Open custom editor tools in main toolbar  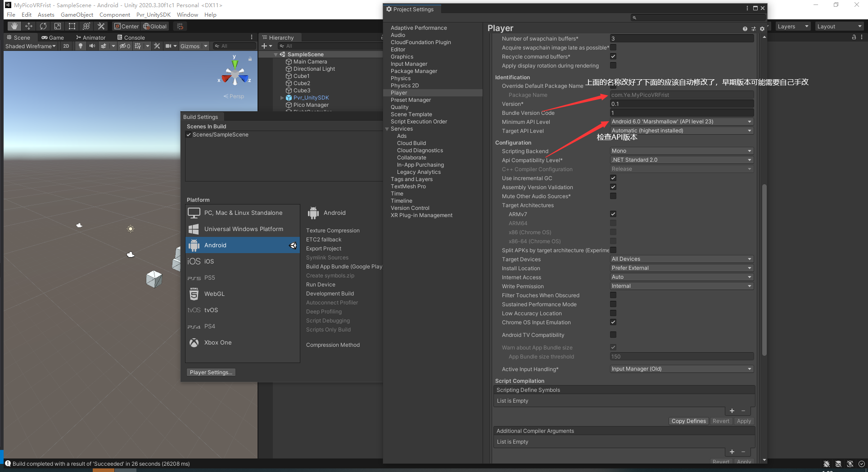point(101,26)
